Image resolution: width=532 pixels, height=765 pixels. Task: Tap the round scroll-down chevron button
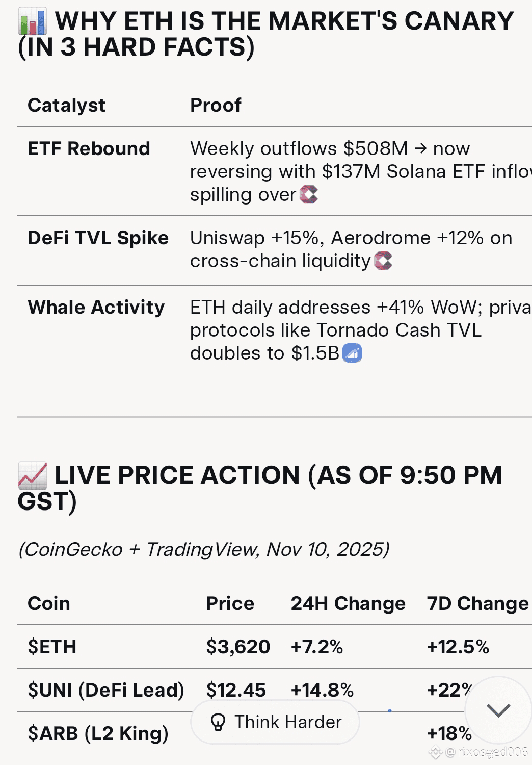[498, 709]
